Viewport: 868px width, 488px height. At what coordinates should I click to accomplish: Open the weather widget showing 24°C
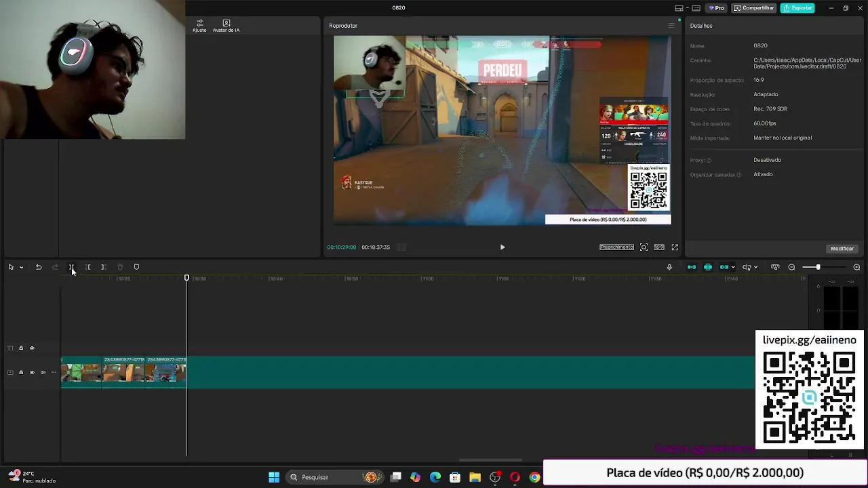[x=33, y=477]
